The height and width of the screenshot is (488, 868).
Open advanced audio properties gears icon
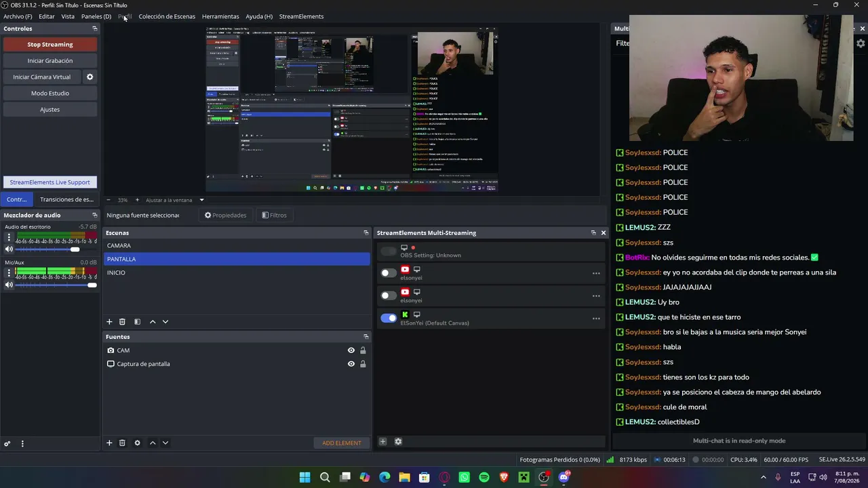coord(7,444)
